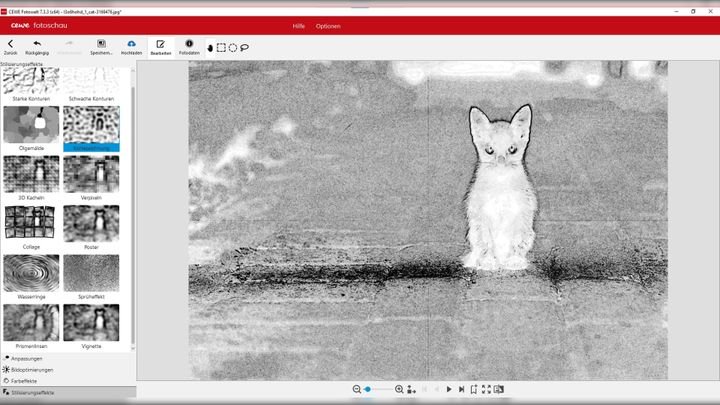Viewport: 720px width, 405px height.
Task: Apply the Wasserringe effect
Action: tap(29, 273)
